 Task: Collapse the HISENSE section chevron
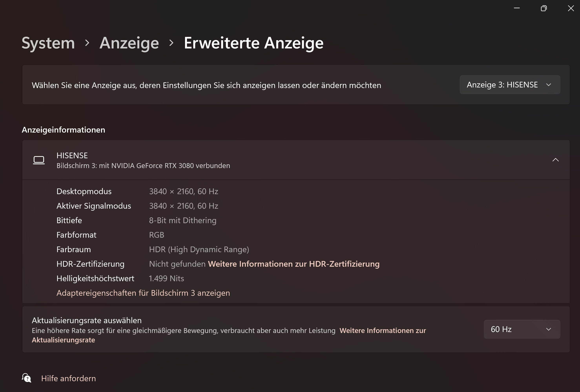click(x=555, y=160)
